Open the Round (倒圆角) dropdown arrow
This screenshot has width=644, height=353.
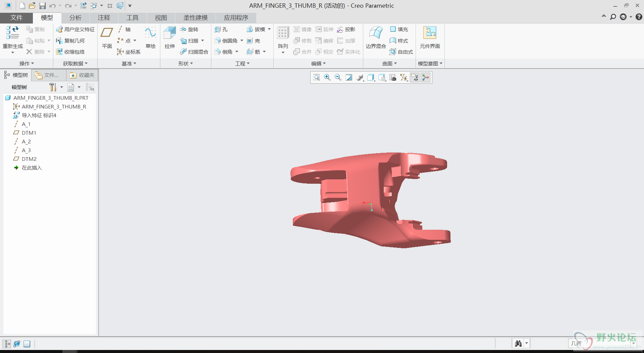[241, 41]
